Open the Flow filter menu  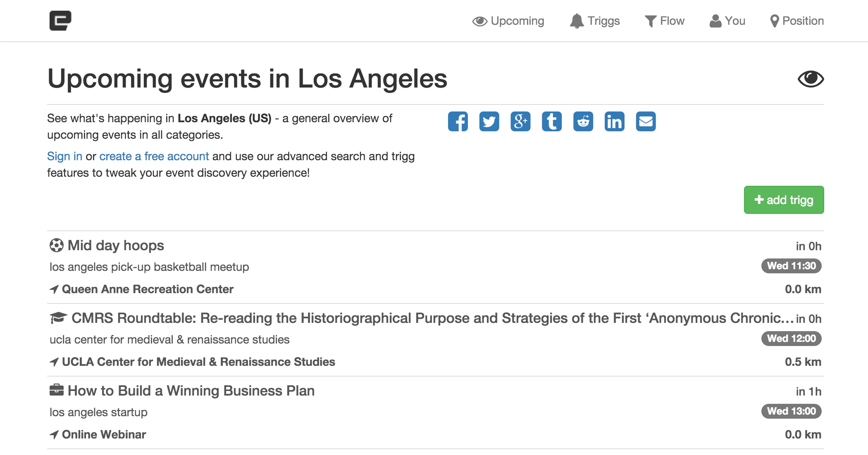tap(665, 21)
